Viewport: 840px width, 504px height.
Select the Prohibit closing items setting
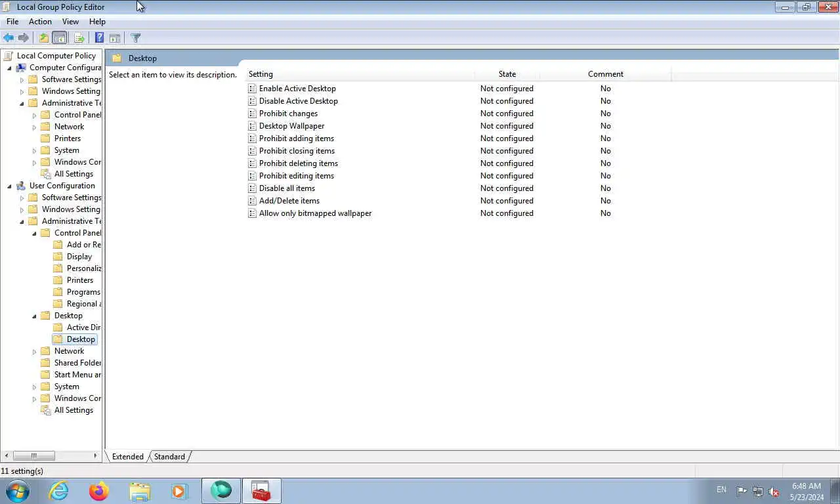point(297,151)
